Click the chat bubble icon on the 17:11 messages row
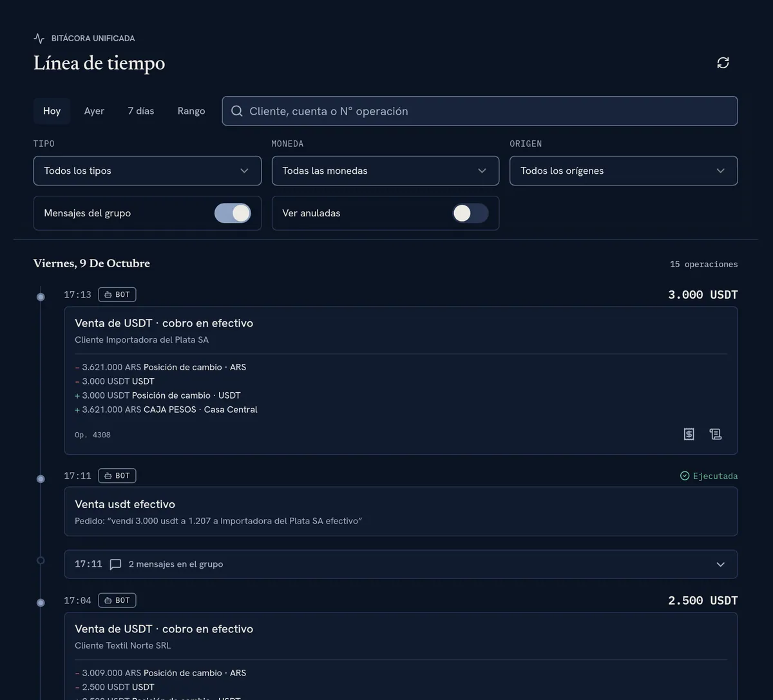Image resolution: width=773 pixels, height=700 pixels. [115, 564]
